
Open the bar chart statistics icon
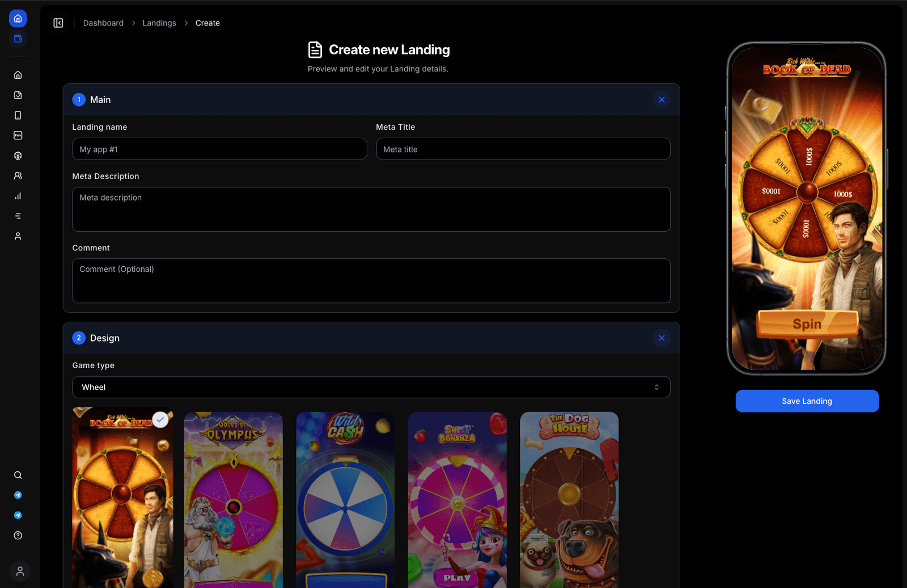click(18, 196)
